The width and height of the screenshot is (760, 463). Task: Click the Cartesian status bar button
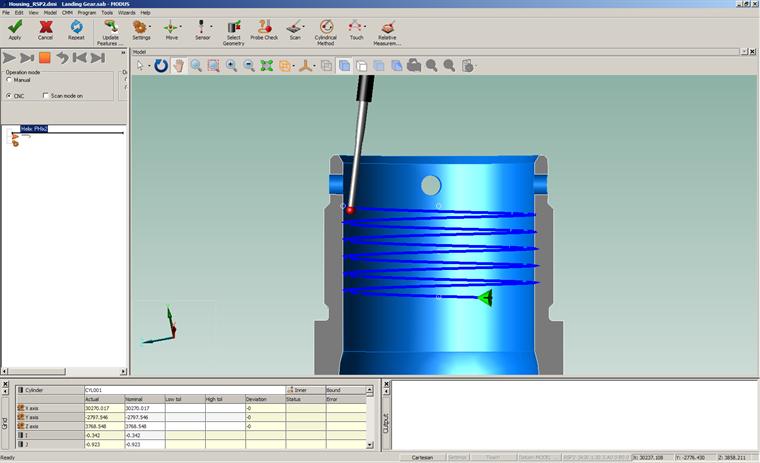coord(422,457)
